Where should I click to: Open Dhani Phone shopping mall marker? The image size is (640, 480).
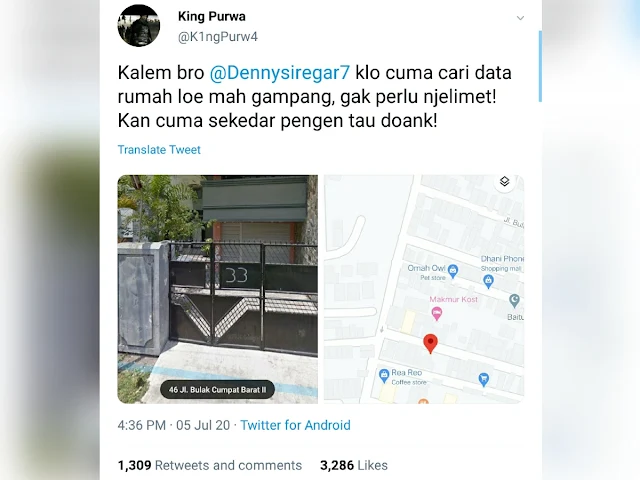488,281
